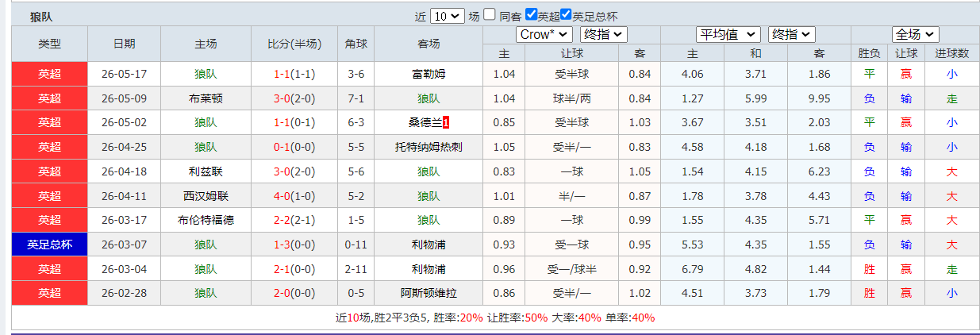Open the 终指 dropdown next to 平均值
This screenshot has height=335, width=980.
click(791, 35)
